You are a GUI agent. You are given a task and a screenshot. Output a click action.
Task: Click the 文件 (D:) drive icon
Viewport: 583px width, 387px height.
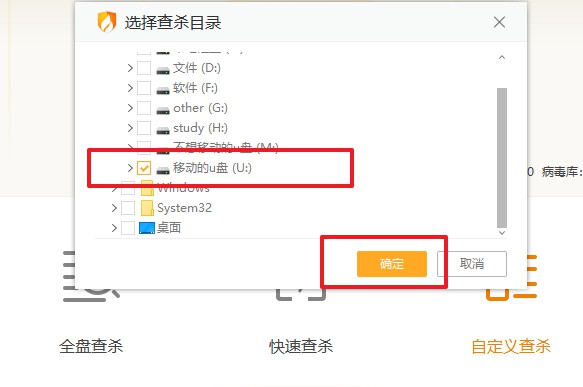pyautogui.click(x=163, y=70)
